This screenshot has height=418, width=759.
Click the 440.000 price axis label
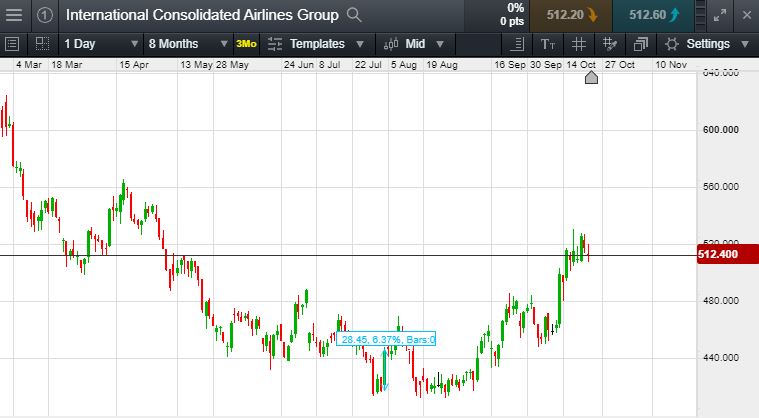coord(721,358)
